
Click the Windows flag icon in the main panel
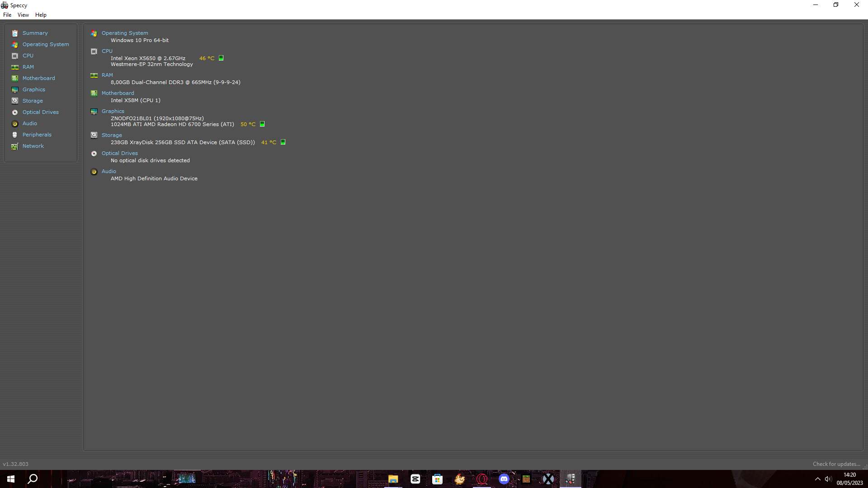tap(94, 33)
